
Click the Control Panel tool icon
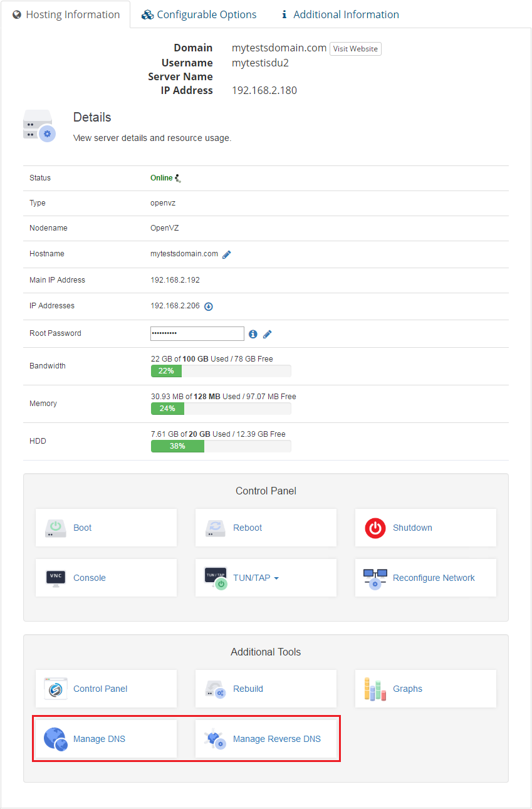point(56,689)
